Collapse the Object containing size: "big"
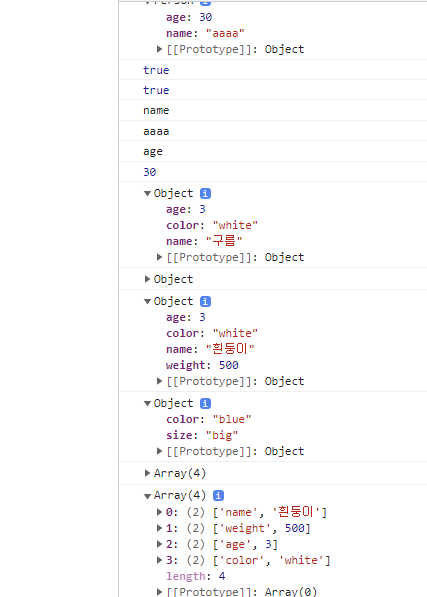The image size is (427, 597). (147, 404)
